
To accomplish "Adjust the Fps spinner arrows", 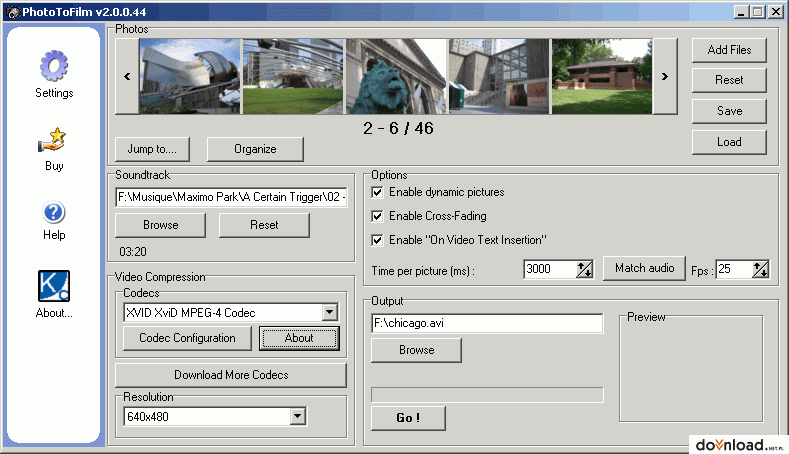I will [760, 269].
